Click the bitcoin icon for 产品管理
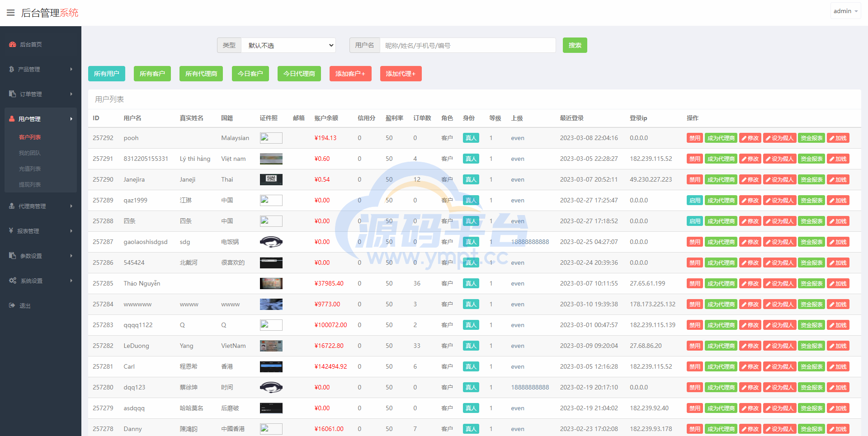868x436 pixels. 11,69
